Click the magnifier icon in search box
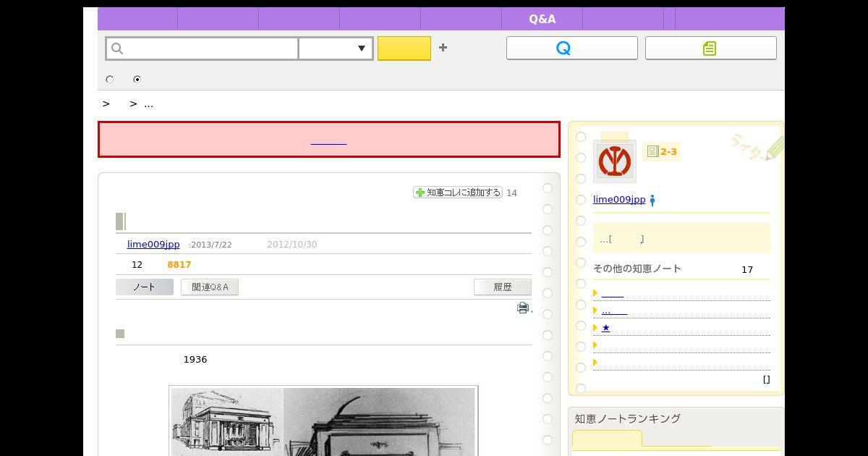 (x=118, y=48)
